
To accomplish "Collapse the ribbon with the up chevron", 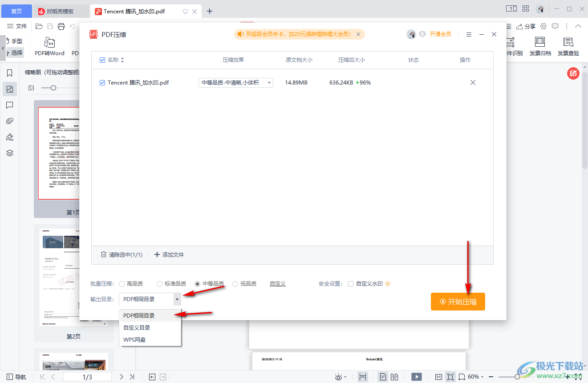I will pyautogui.click(x=579, y=26).
